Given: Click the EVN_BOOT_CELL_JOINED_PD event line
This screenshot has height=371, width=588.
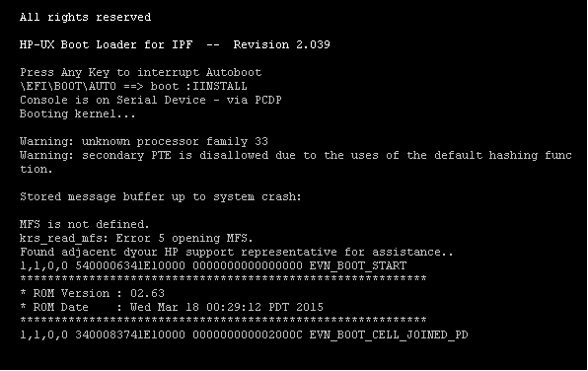Looking at the screenshot, I should (244, 335).
